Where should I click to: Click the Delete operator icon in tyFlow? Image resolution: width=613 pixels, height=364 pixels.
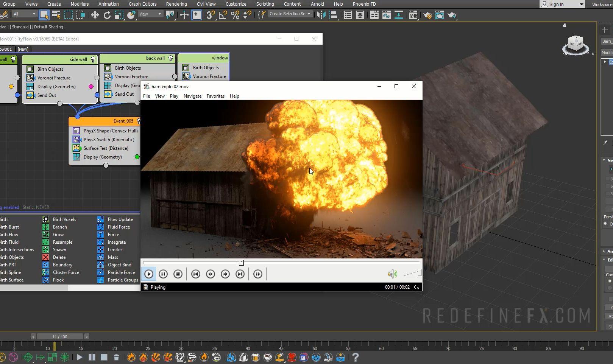tap(45, 257)
